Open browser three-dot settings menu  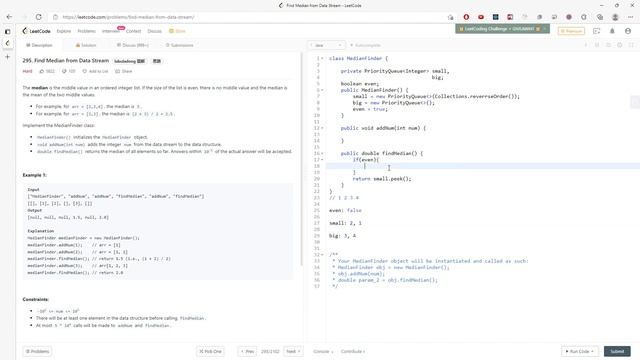coord(631,17)
